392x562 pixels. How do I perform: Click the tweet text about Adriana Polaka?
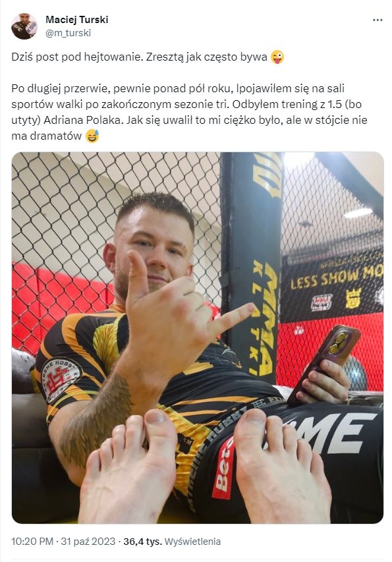point(189,112)
